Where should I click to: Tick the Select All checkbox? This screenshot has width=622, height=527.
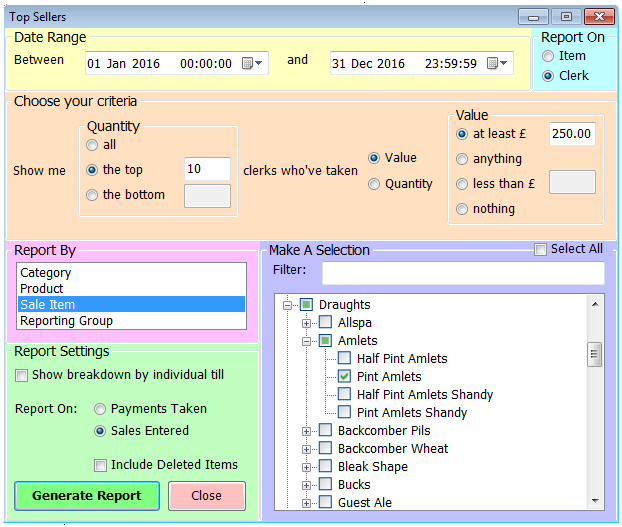point(540,249)
